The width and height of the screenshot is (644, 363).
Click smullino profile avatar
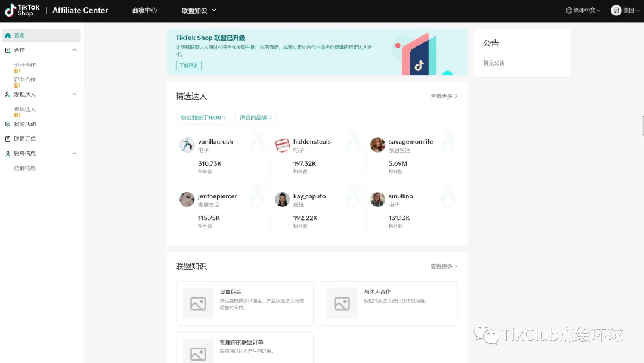point(377,199)
